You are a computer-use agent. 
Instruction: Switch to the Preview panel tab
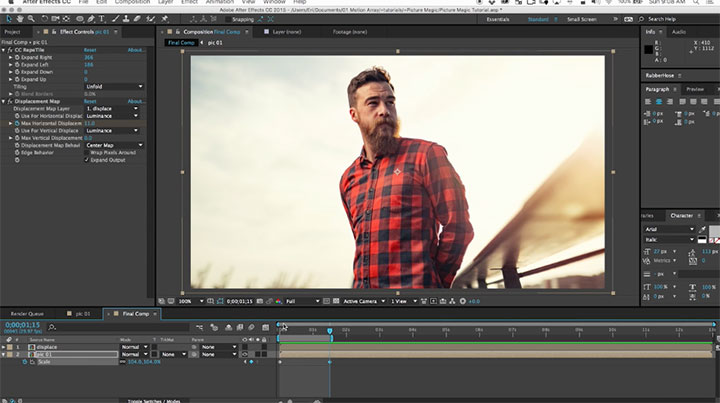695,90
